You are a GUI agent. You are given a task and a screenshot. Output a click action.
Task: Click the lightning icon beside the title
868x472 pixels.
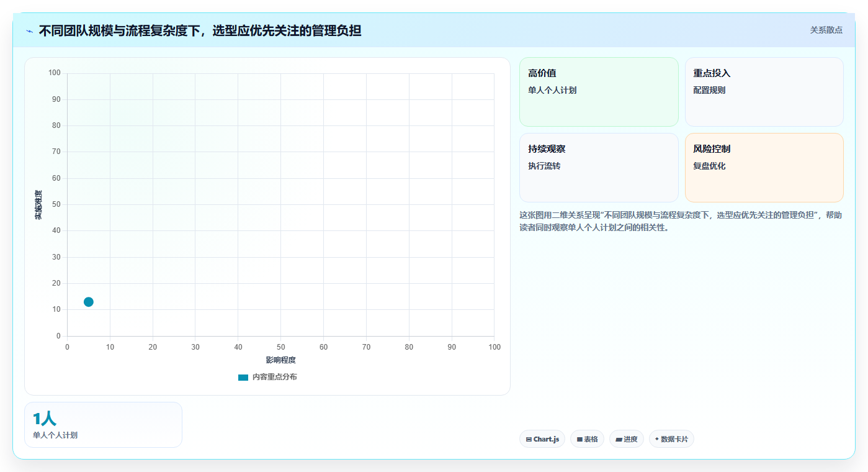tap(29, 30)
